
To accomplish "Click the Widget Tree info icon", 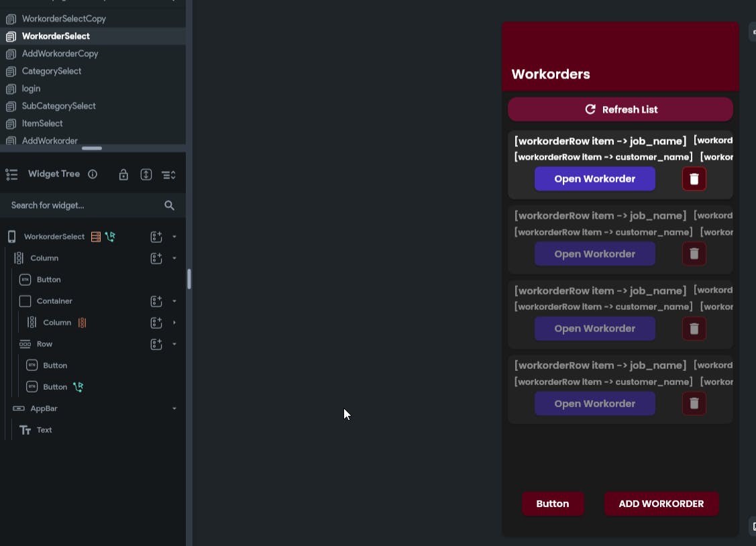I will (x=93, y=174).
